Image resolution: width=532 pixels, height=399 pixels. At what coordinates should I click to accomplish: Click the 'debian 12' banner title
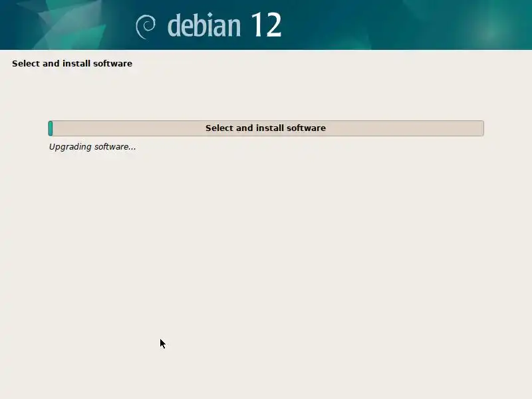tap(224, 25)
